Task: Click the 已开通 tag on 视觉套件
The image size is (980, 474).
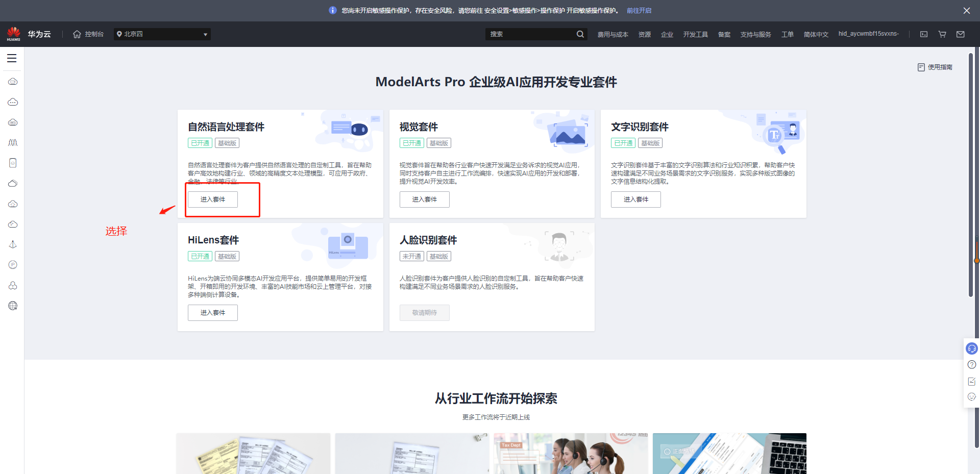Action: pos(412,143)
